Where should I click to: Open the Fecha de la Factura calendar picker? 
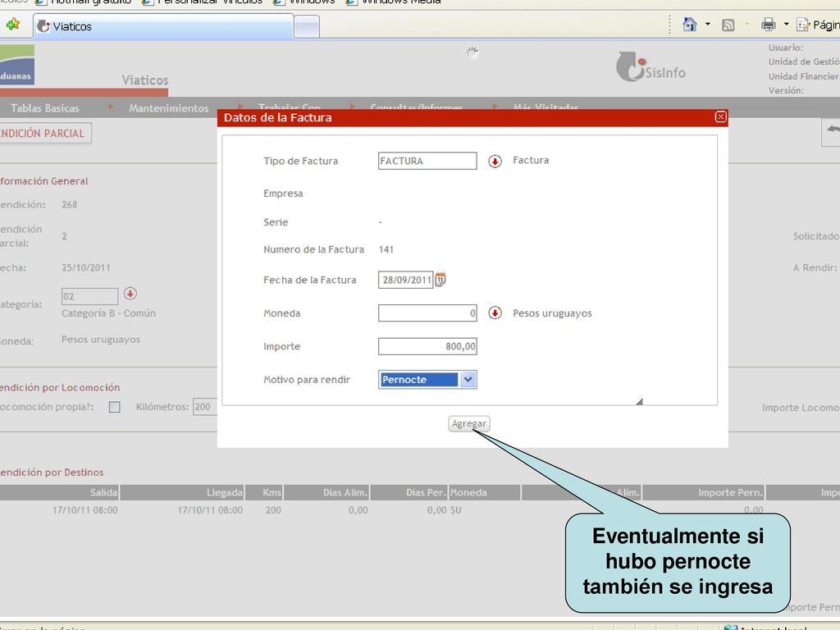pos(441,280)
